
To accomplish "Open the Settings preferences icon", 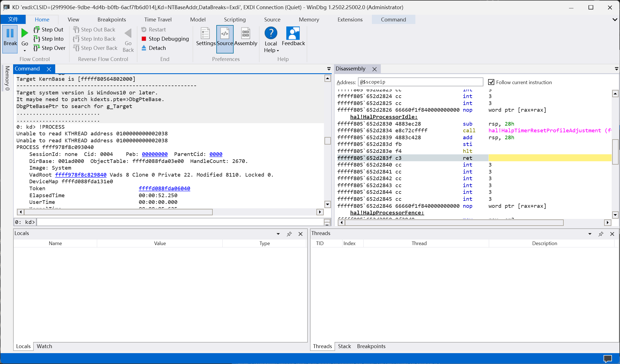I will click(205, 33).
